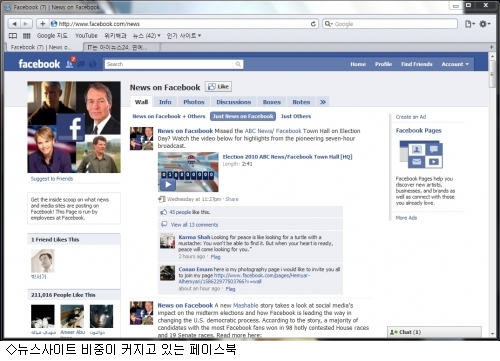Switch to the Photos tab
Screen dimensions: 500x361
[194, 102]
